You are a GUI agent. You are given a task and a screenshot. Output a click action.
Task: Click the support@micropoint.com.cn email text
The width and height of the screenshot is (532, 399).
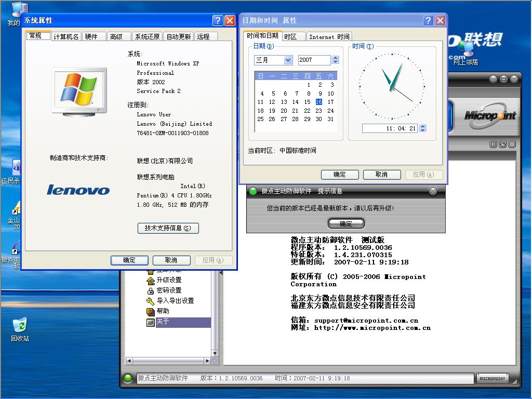tap(366, 320)
